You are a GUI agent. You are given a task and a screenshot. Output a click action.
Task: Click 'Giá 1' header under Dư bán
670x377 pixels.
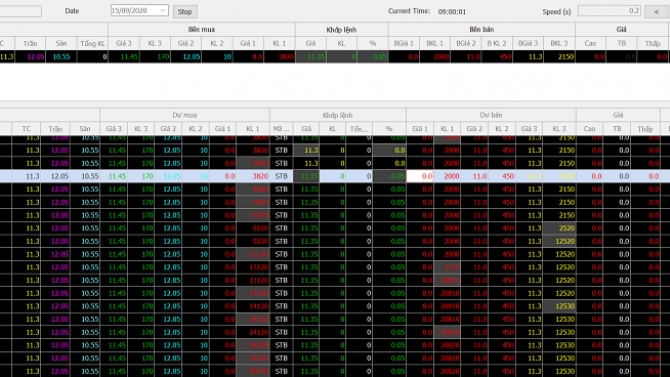(x=420, y=129)
